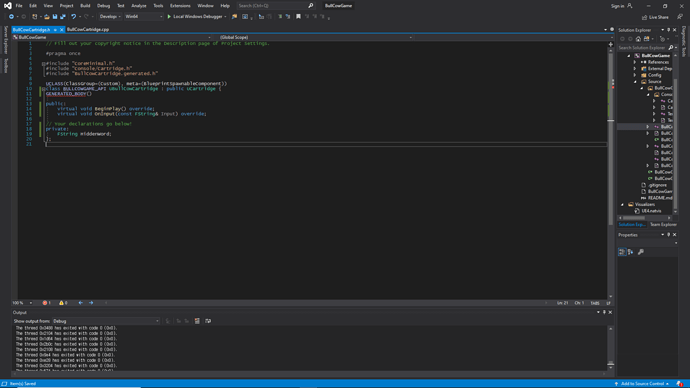Select the README.md file in tree
Screen dimensions: 690x388
(x=660, y=198)
